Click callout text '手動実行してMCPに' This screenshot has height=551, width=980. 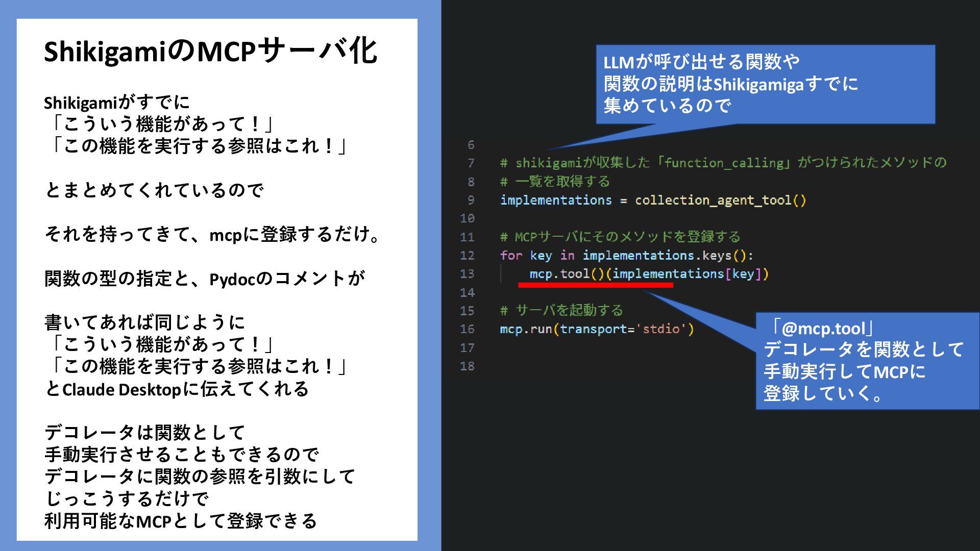[845, 372]
